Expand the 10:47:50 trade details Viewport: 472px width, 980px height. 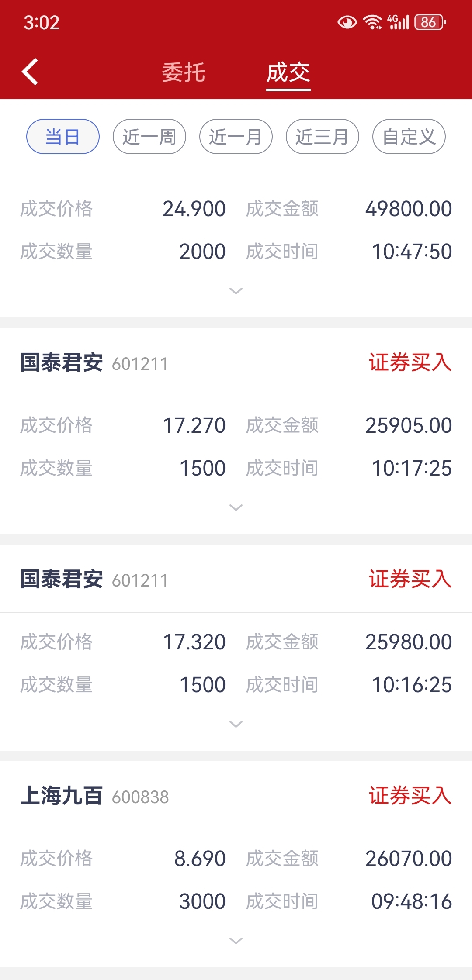pyautogui.click(x=236, y=291)
